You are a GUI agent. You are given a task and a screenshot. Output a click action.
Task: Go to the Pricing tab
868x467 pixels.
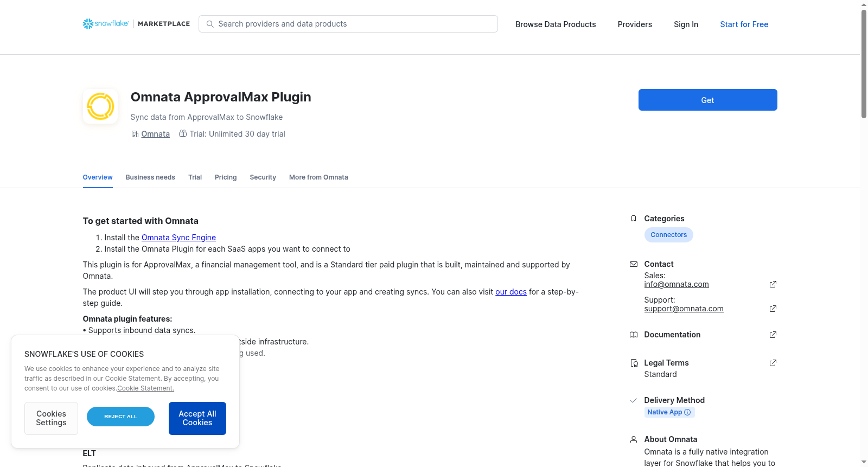226,177
